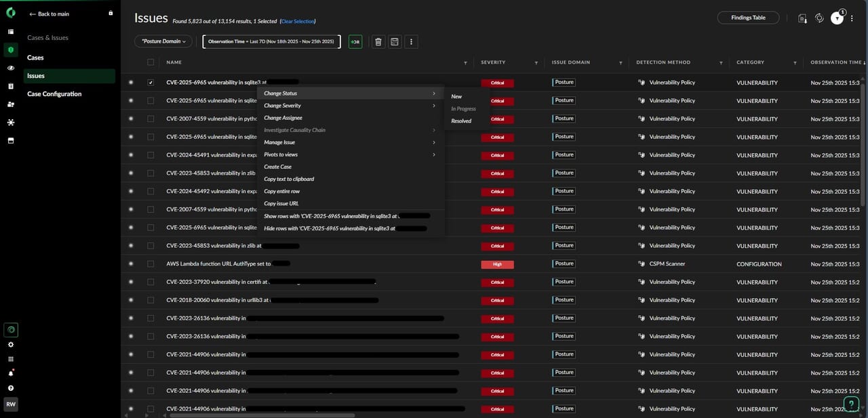Check the AWS Lambda function URL row checkbox
This screenshot has width=868, height=418.
tap(151, 264)
